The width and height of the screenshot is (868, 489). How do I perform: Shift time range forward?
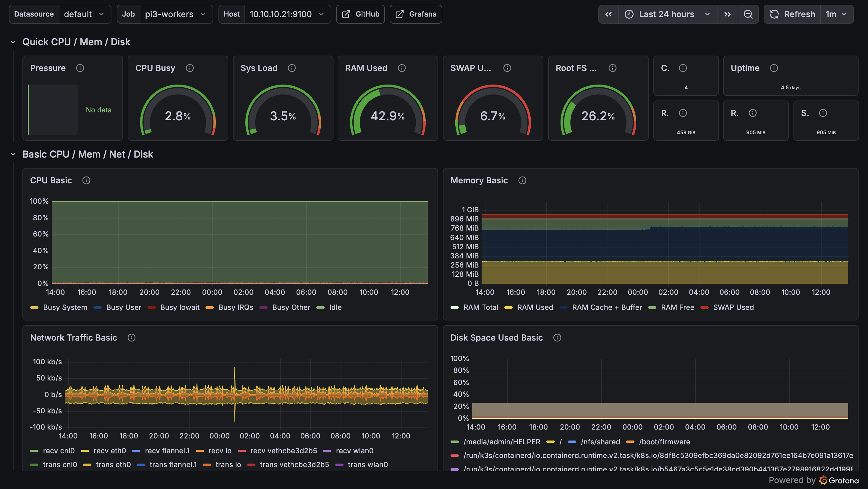click(x=728, y=14)
